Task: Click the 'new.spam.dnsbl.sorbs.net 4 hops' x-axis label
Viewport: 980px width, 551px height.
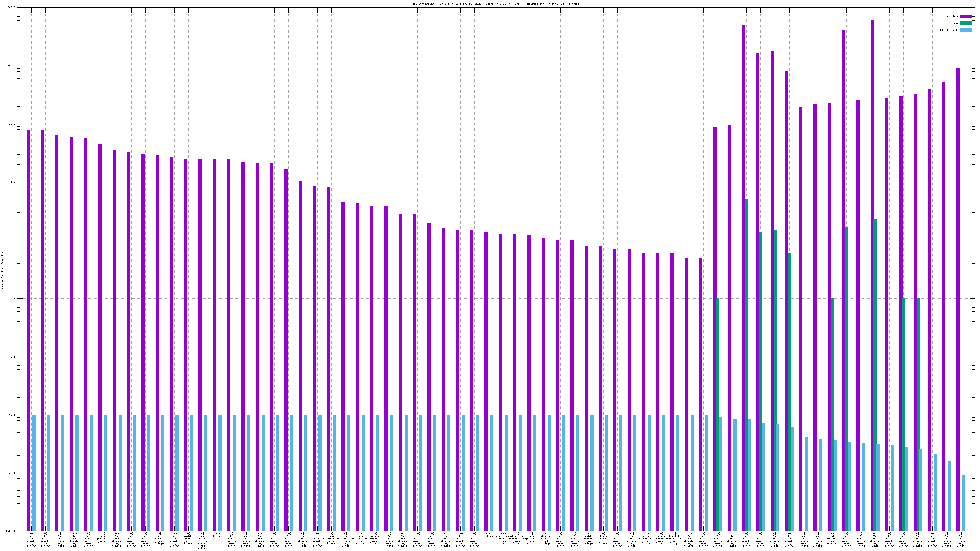Action: [x=202, y=541]
